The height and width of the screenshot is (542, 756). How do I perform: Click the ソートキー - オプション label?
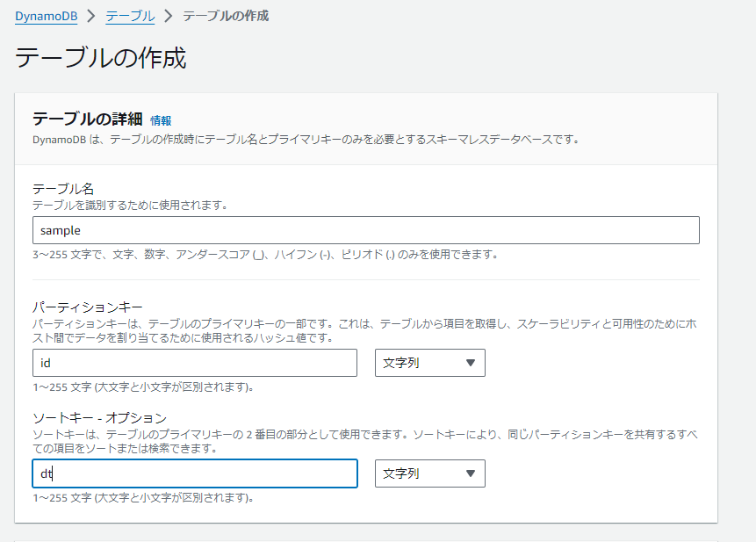pyautogui.click(x=99, y=417)
